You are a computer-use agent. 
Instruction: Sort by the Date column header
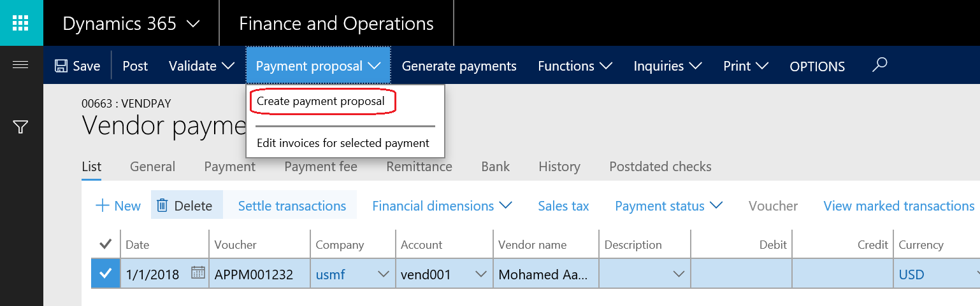pos(137,245)
